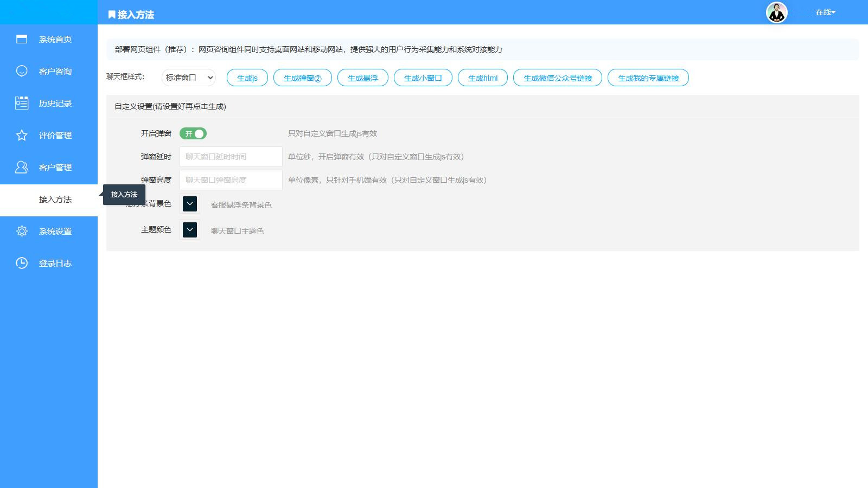Screen dimensions: 868x488
Task: Click the system home window icon
Action: tap(22, 39)
